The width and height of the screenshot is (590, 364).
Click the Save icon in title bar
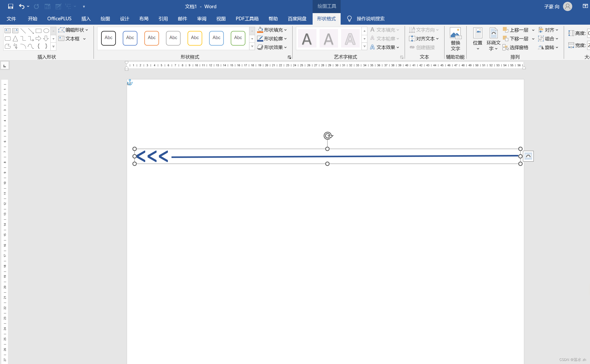coord(11,6)
